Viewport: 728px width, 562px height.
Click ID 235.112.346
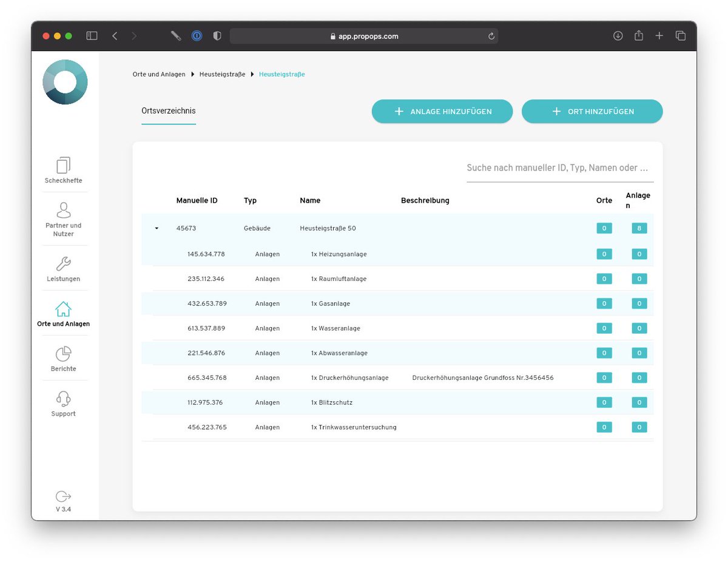(206, 279)
